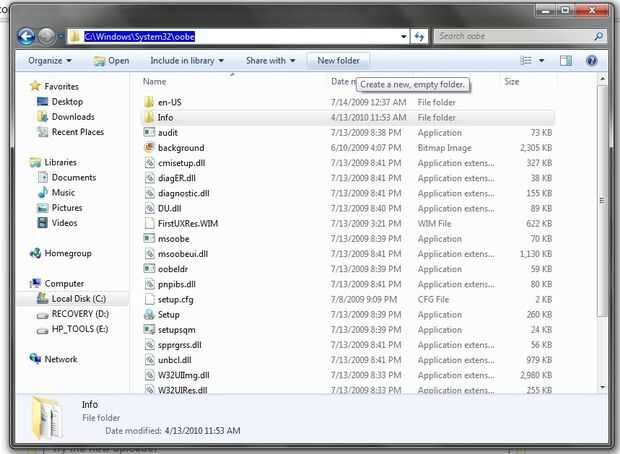The height and width of the screenshot is (454, 620).
Task: Click the audit application icon
Action: point(149,132)
